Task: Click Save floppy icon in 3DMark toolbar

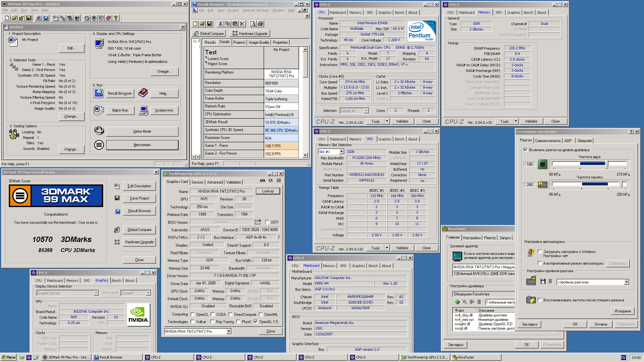Action: pyautogui.click(x=29, y=18)
